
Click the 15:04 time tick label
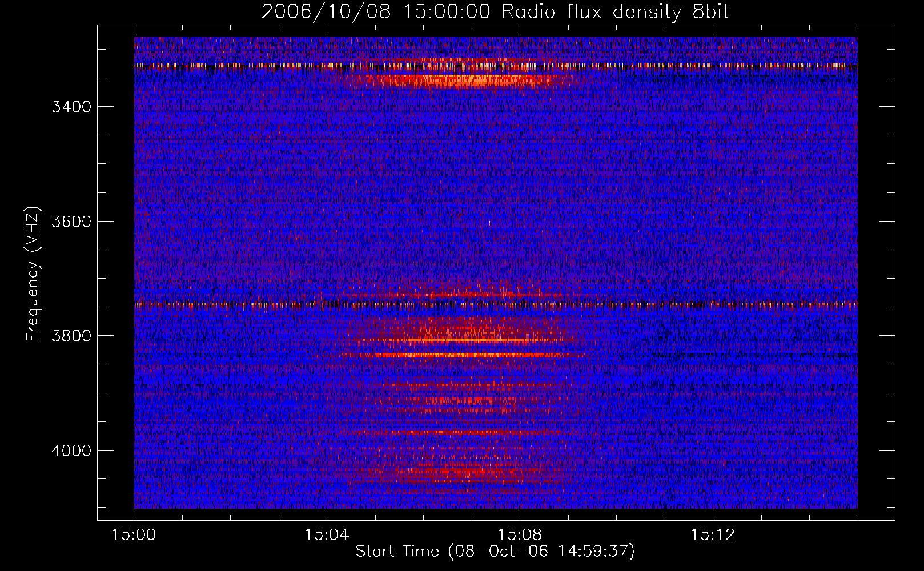[327, 535]
